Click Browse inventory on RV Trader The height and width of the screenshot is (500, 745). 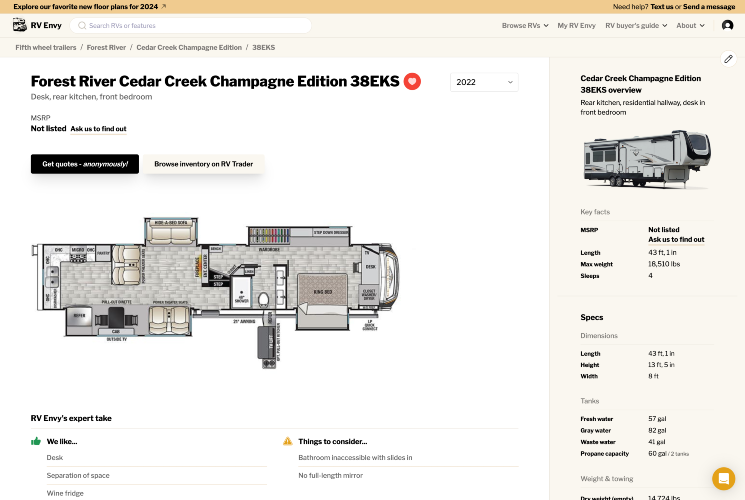point(203,164)
